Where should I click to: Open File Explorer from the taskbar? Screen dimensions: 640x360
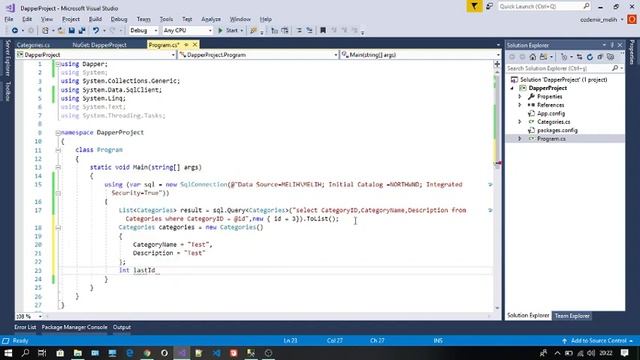pos(78,353)
